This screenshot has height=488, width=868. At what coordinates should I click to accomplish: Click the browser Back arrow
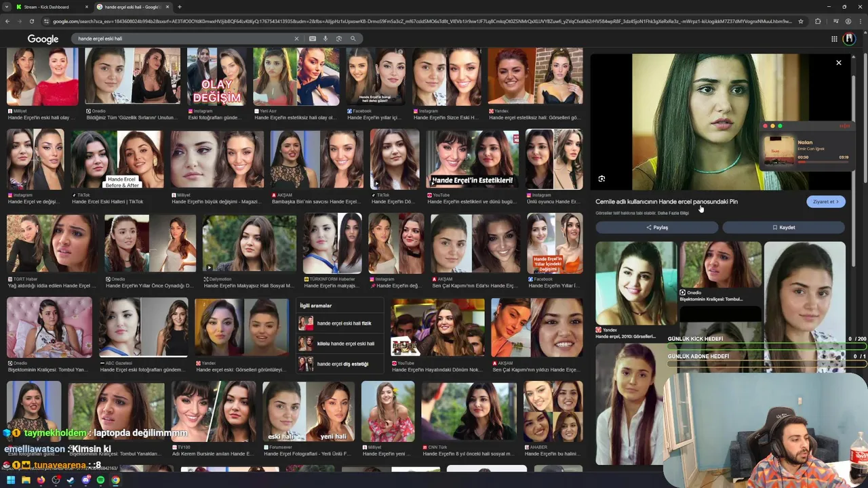pyautogui.click(x=7, y=21)
